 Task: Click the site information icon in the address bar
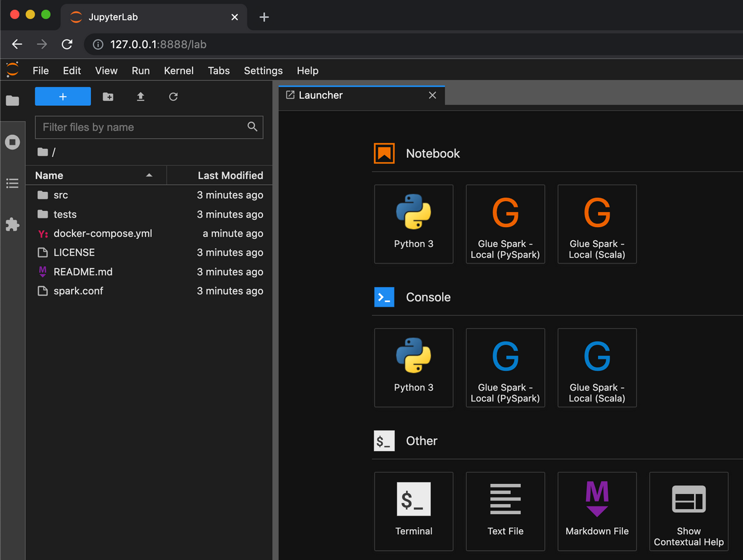pos(97,44)
